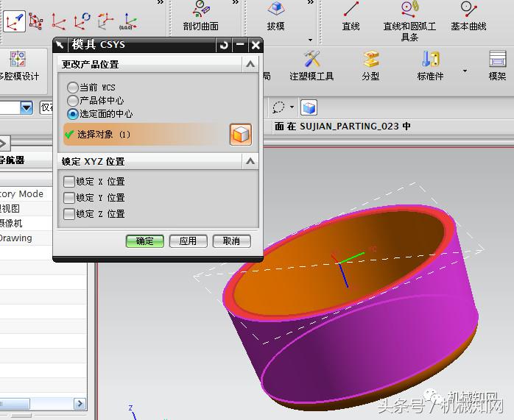Collapse the 锁定 XYZ 位置 section
This screenshot has height=420, width=514.
(250, 161)
